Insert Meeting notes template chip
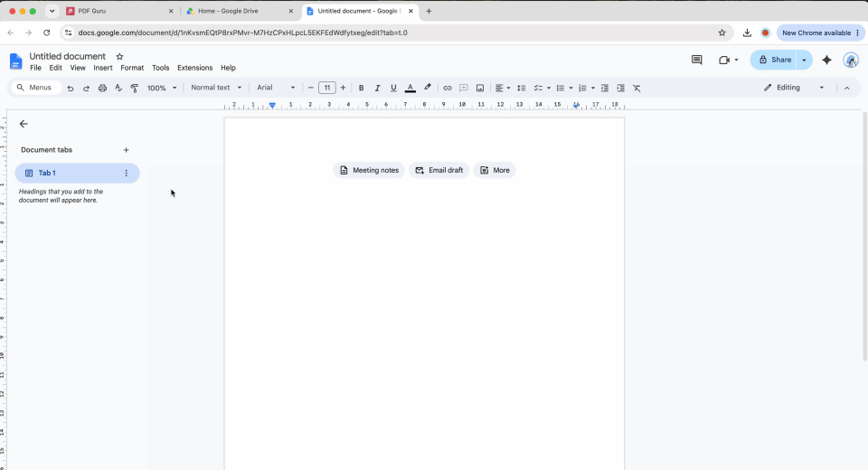 pos(369,170)
